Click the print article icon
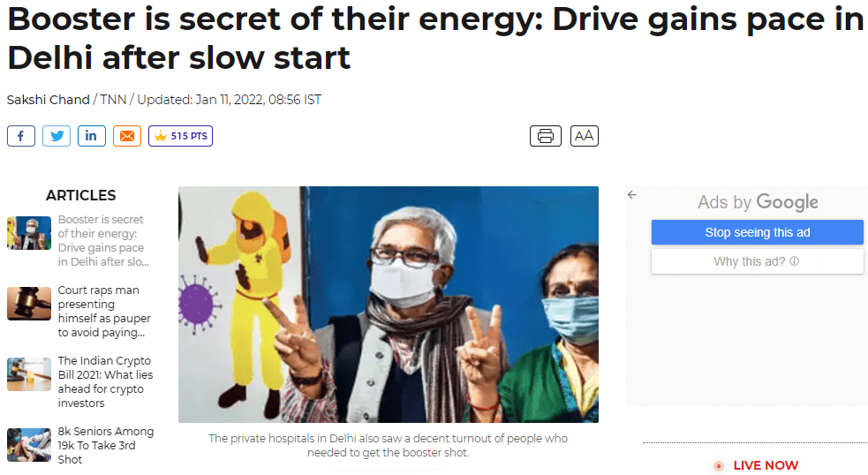 546,136
